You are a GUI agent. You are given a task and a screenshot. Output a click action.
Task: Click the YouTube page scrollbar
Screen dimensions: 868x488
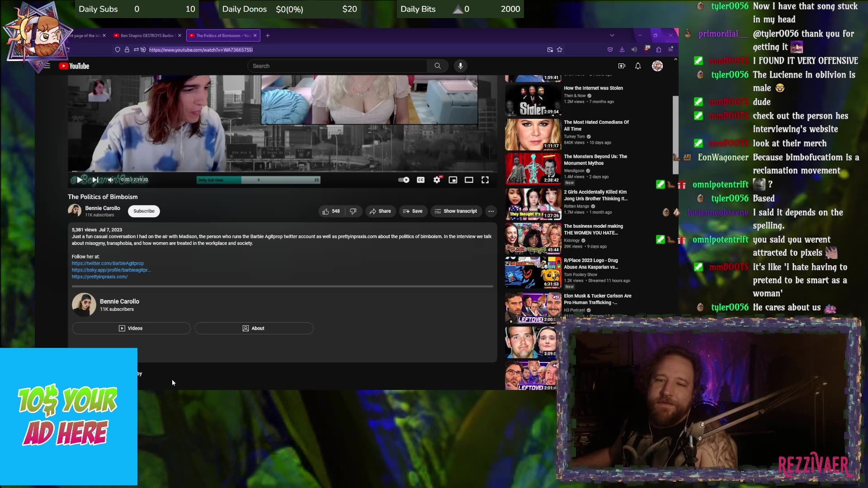(x=675, y=135)
